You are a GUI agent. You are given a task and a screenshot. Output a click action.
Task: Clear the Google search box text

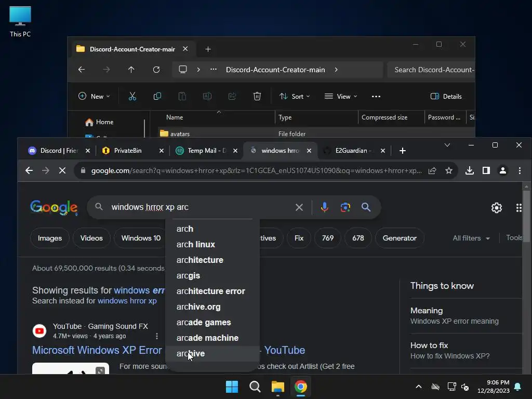coord(299,207)
